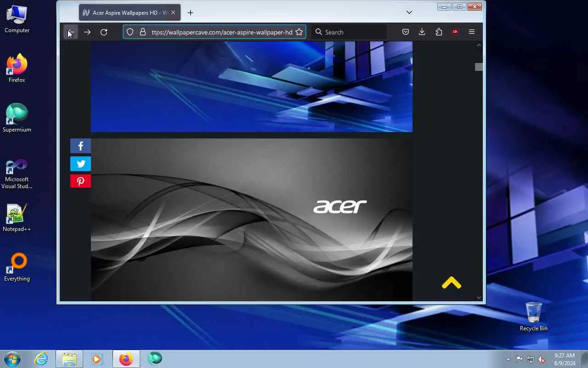The height and width of the screenshot is (368, 588).
Task: Open the grey Acer logo wallpaper
Action: (x=252, y=220)
